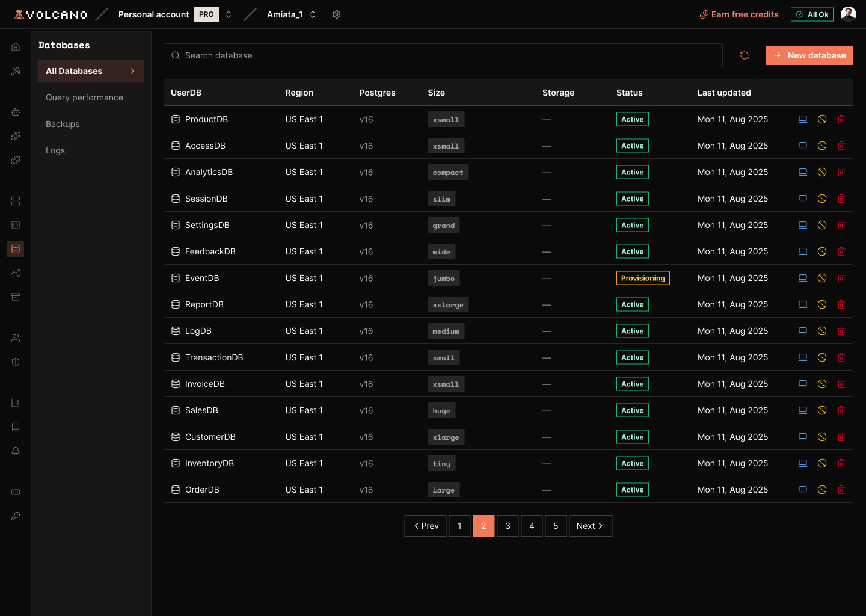Click the key icon in the sidebar
The height and width of the screenshot is (616, 866).
click(16, 516)
